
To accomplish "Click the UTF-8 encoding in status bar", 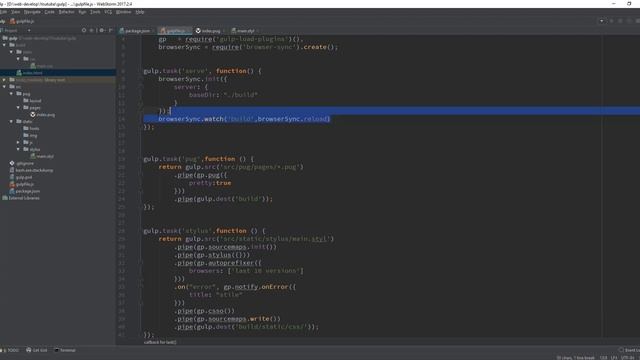I will click(x=627, y=358).
